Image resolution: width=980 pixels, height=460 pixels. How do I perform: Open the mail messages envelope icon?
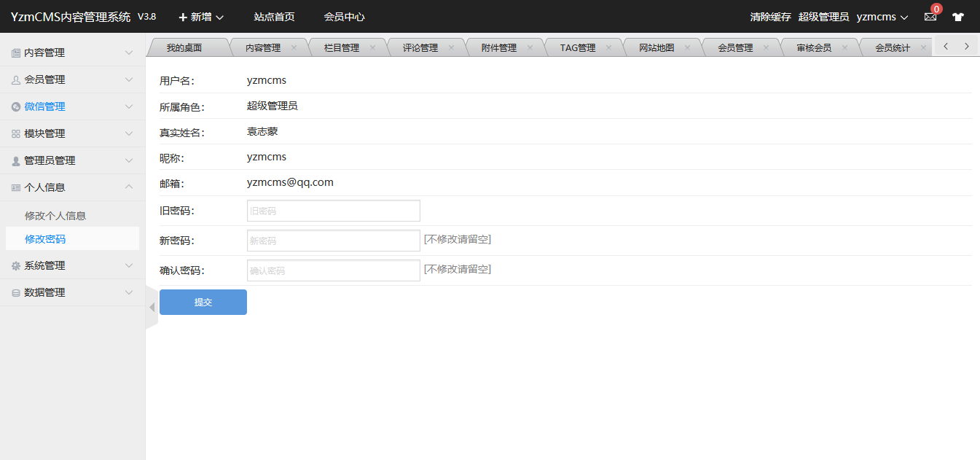930,17
